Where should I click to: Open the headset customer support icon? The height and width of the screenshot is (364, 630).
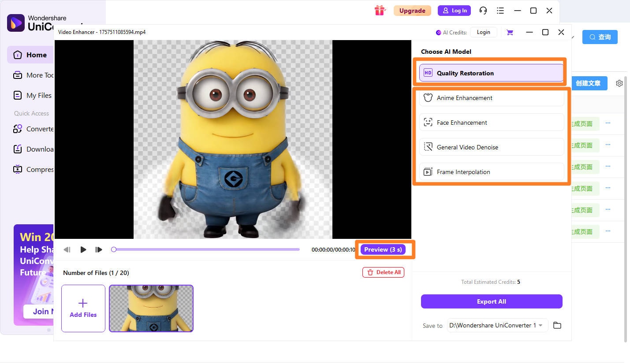483,11
